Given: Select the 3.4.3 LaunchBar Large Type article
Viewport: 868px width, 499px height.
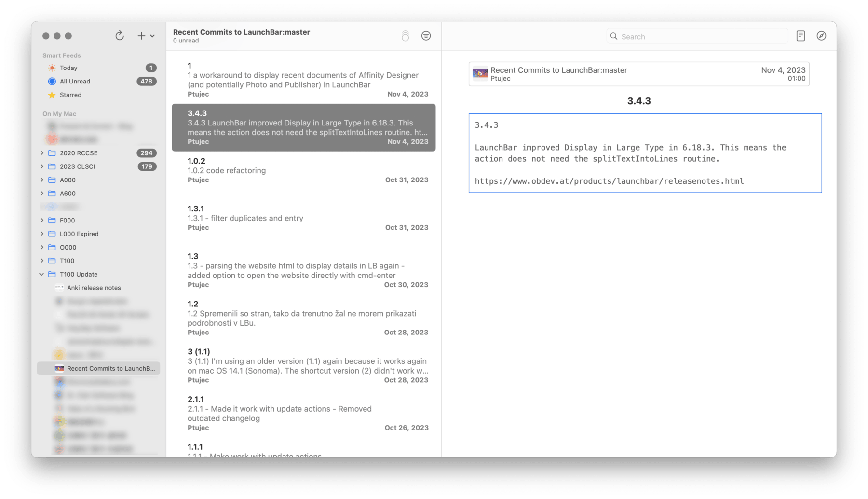Looking at the screenshot, I should [x=304, y=127].
